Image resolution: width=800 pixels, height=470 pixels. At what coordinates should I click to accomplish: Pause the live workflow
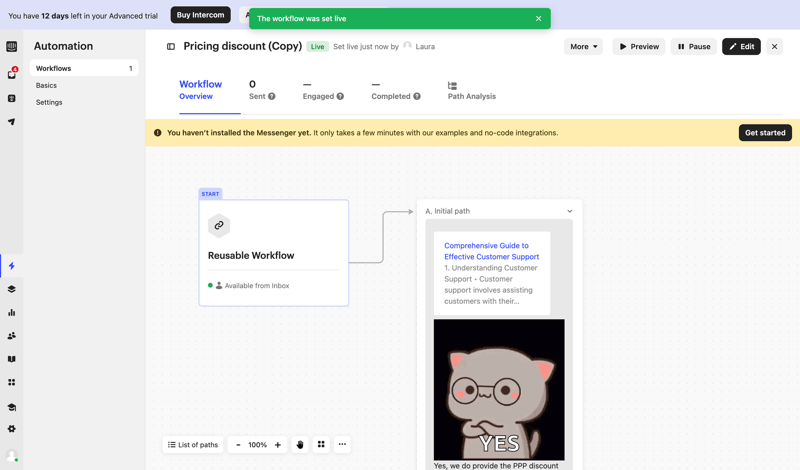694,46
